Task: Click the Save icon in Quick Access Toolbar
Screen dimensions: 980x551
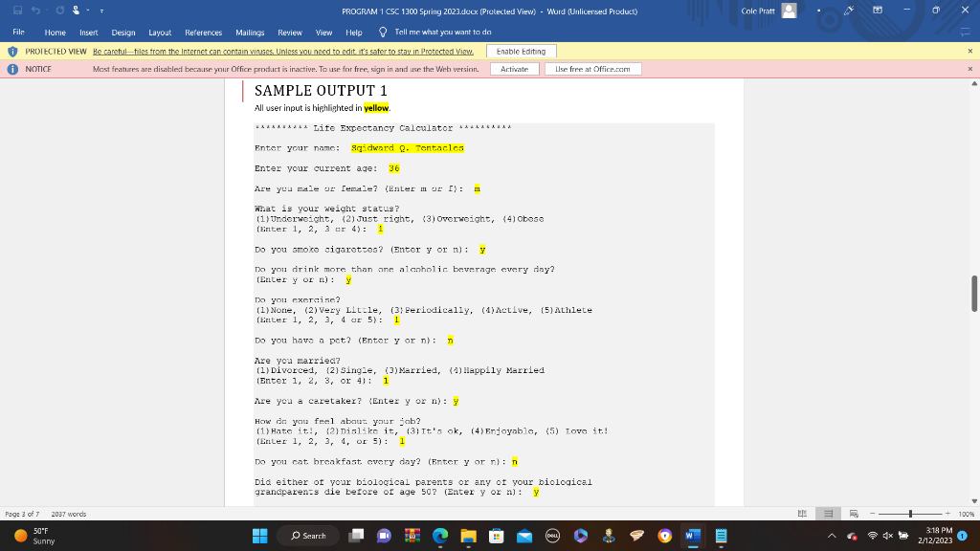Action: click(x=17, y=11)
